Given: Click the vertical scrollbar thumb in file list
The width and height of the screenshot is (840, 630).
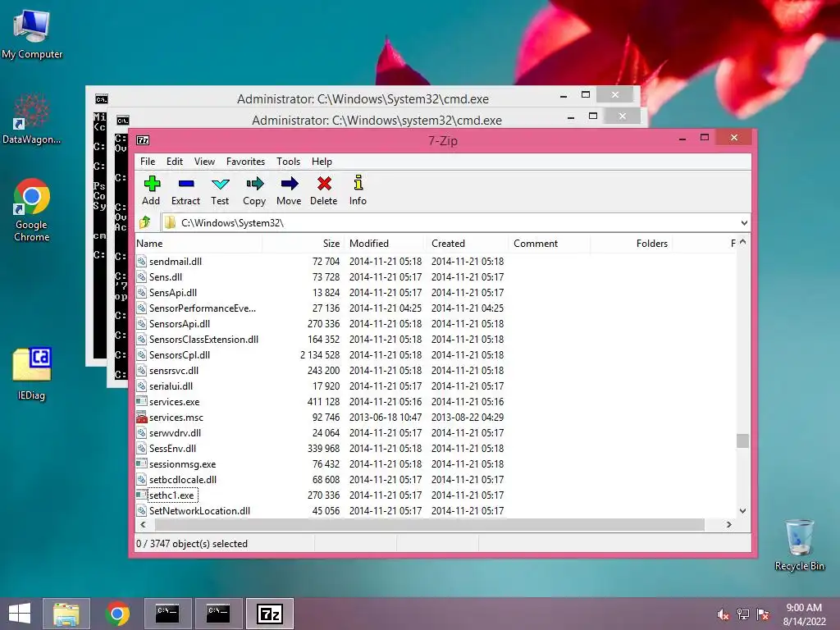Looking at the screenshot, I should pyautogui.click(x=742, y=441).
